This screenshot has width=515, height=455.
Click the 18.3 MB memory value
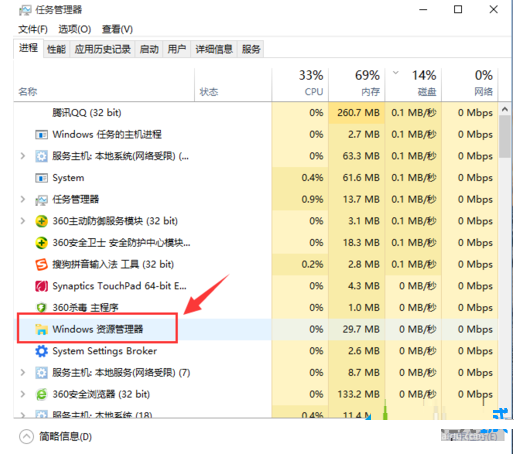(x=361, y=243)
